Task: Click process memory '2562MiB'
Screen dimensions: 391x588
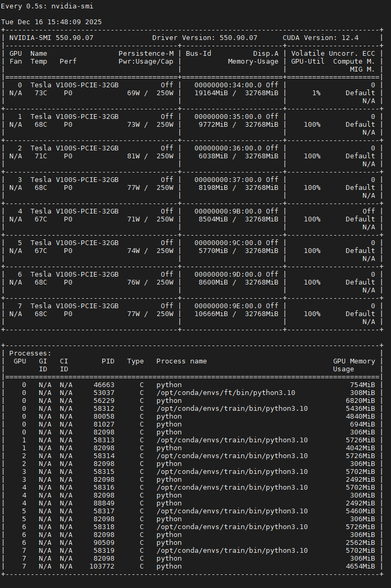Action: [361, 543]
